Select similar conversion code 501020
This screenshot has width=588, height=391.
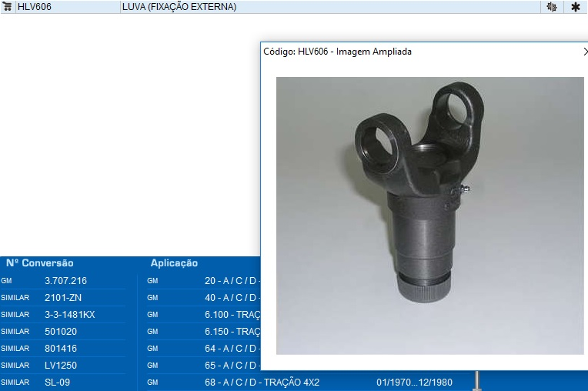[x=58, y=332]
